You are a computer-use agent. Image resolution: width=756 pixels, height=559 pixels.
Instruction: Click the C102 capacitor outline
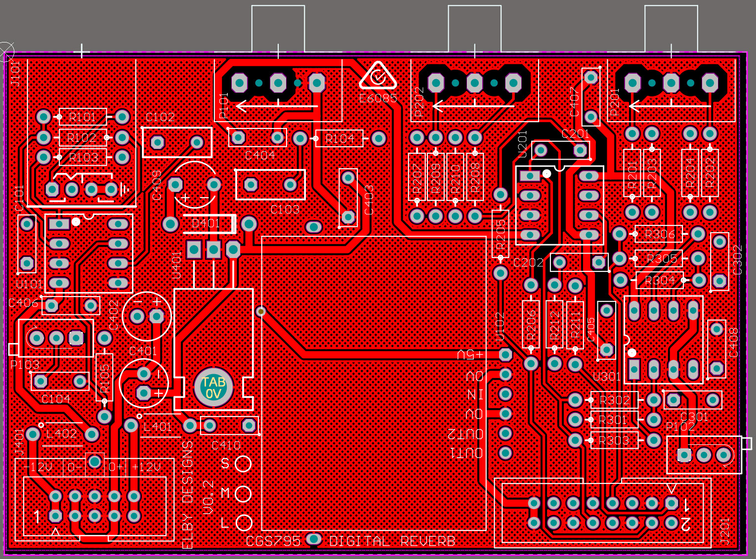coord(177,142)
